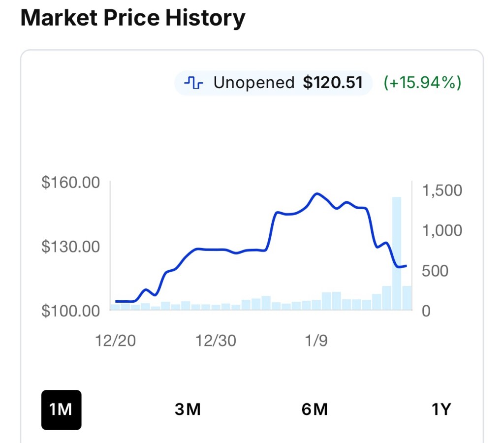Open the 1Y price history view
This screenshot has height=443, width=504.
(x=441, y=410)
